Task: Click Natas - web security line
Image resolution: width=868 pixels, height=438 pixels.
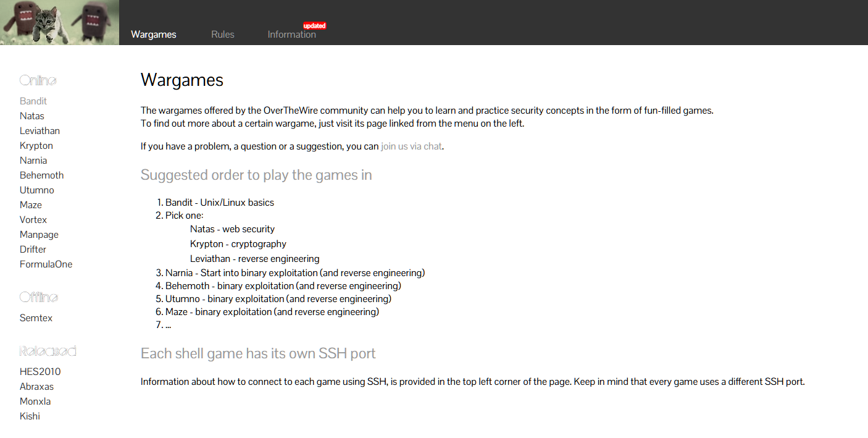Action: coord(232,229)
